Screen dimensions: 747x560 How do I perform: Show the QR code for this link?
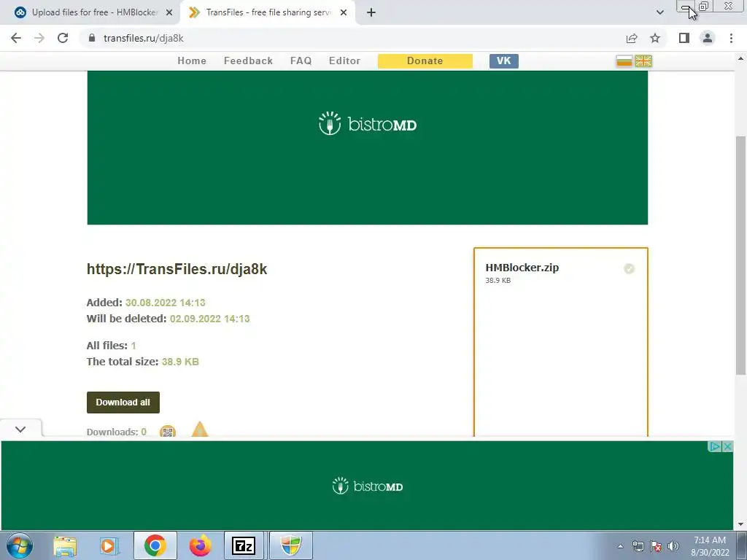pos(167,432)
